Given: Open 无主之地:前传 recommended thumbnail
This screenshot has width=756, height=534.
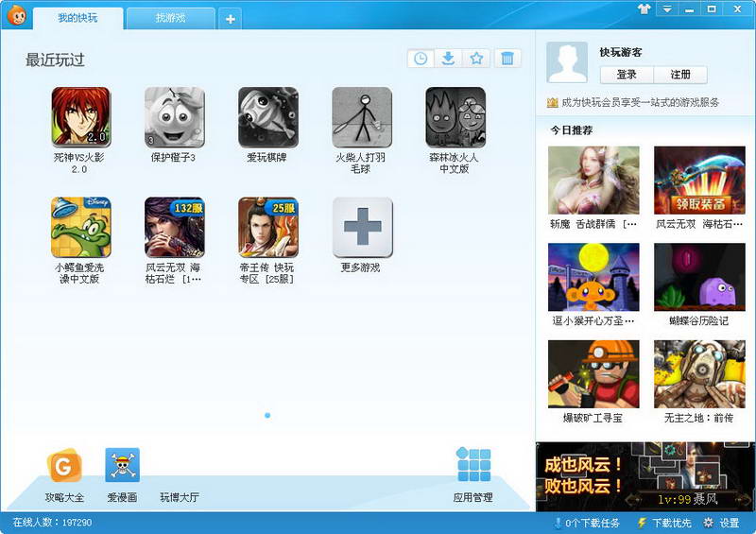Looking at the screenshot, I should pos(699,374).
